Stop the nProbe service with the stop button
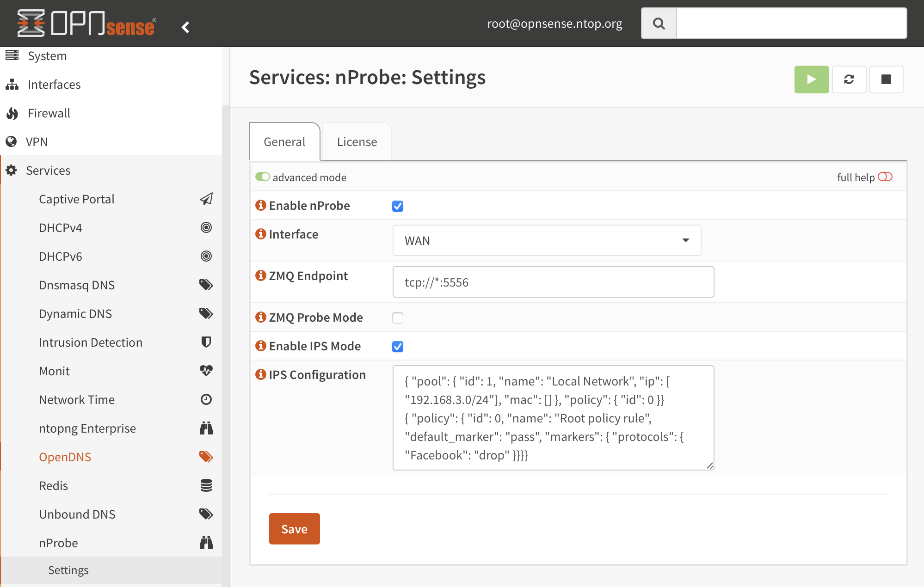The width and height of the screenshot is (924, 587). (x=886, y=79)
